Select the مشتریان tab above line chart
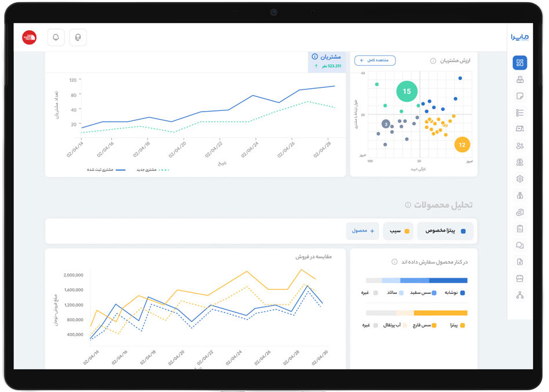 (x=326, y=61)
